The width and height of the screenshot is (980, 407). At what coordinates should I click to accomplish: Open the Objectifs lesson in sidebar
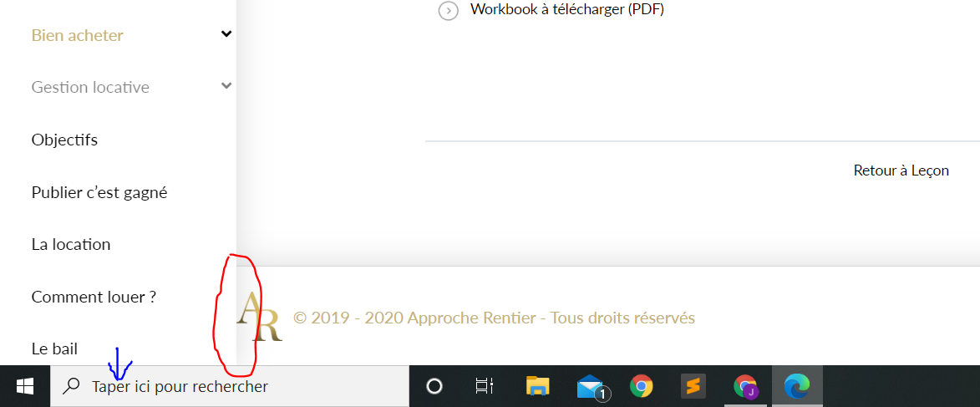click(64, 140)
